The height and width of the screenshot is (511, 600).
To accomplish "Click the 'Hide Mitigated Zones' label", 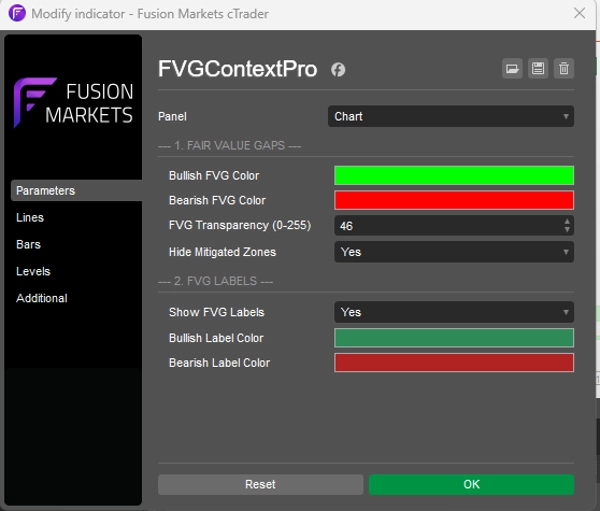I will click(222, 252).
